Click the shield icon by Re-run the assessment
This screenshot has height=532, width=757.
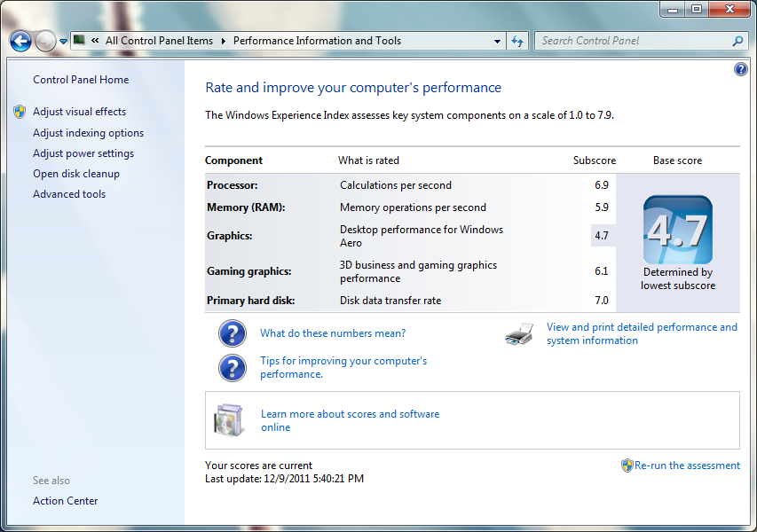pyautogui.click(x=627, y=465)
